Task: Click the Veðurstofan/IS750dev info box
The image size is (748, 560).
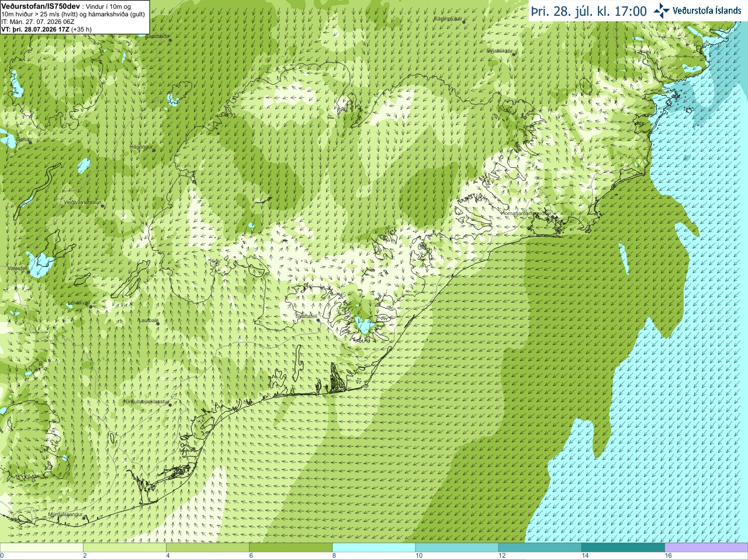Action: (75, 17)
